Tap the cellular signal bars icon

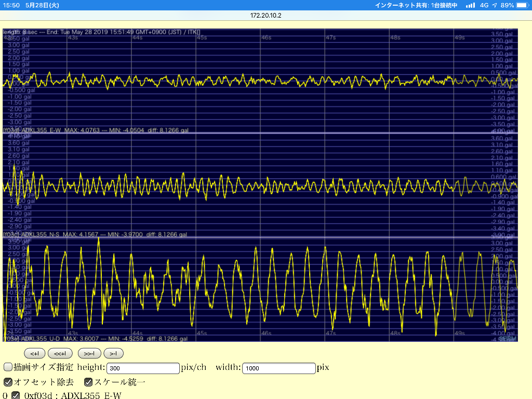[470, 5]
